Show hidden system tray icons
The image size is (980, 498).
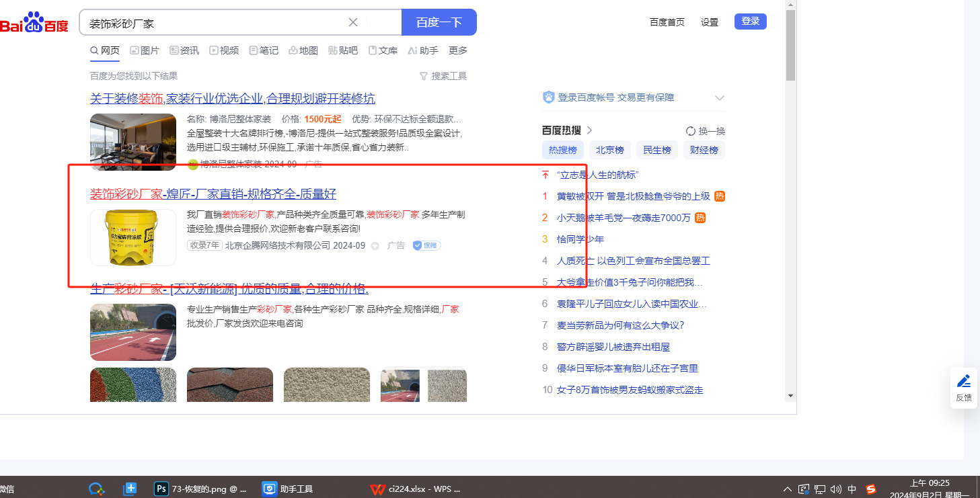point(788,489)
